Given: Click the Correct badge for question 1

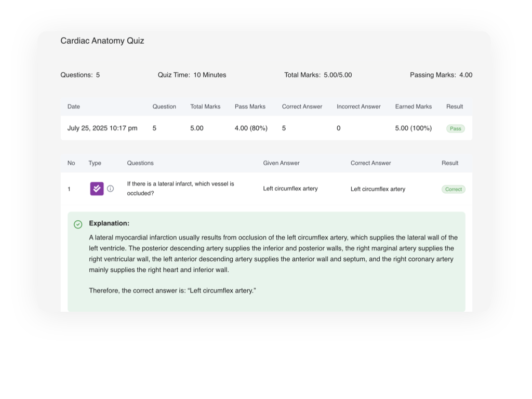Looking at the screenshot, I should pos(453,189).
